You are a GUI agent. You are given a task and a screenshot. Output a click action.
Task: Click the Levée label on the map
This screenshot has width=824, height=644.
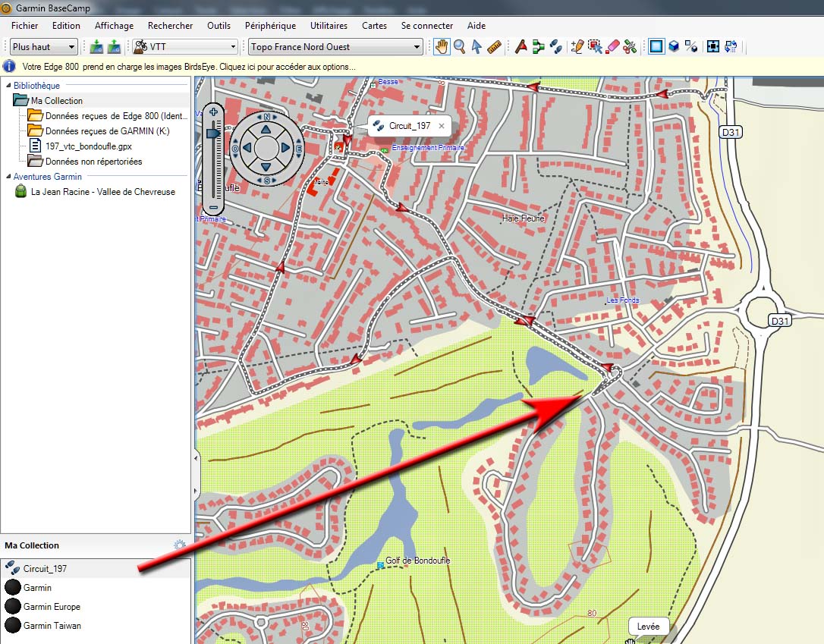(x=648, y=626)
